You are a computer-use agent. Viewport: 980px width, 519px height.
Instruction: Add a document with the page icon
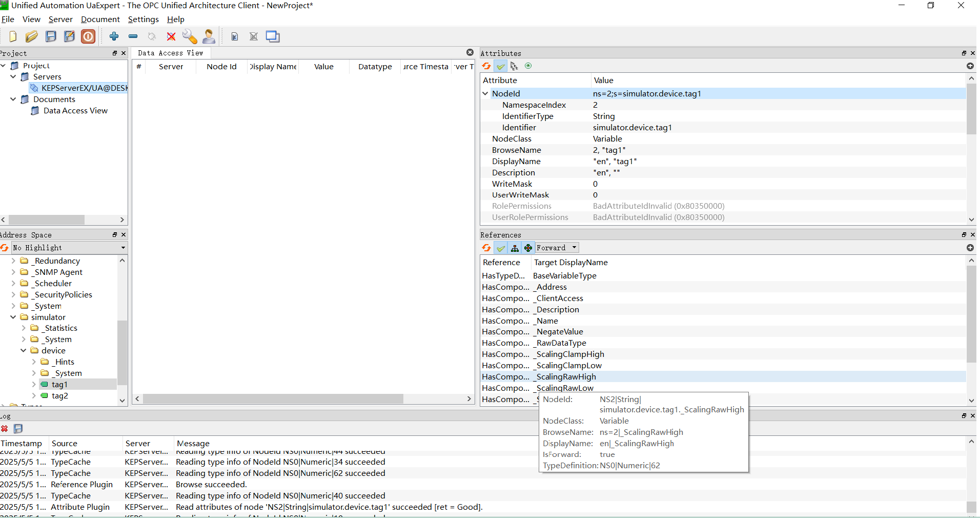click(235, 36)
